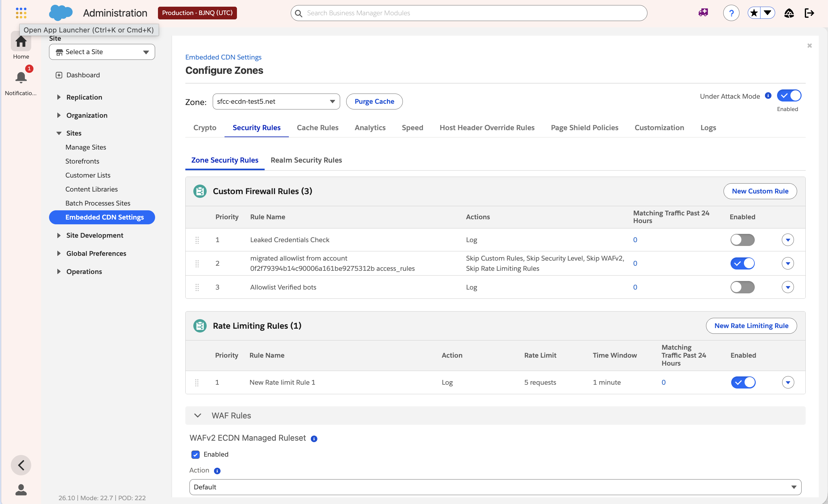Disable New Rate limit Rule 1 toggle
This screenshot has height=504, width=828.
743,382
